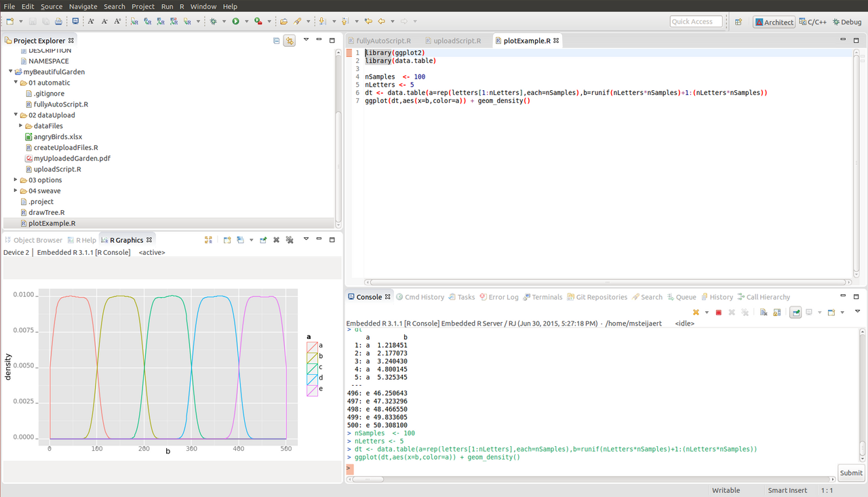Viewport: 868px width, 497px height.
Task: Expand the 03 options folder
Action: [16, 180]
